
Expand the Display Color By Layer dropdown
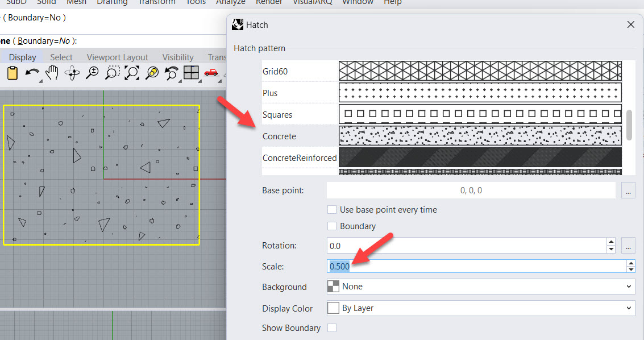coord(481,308)
